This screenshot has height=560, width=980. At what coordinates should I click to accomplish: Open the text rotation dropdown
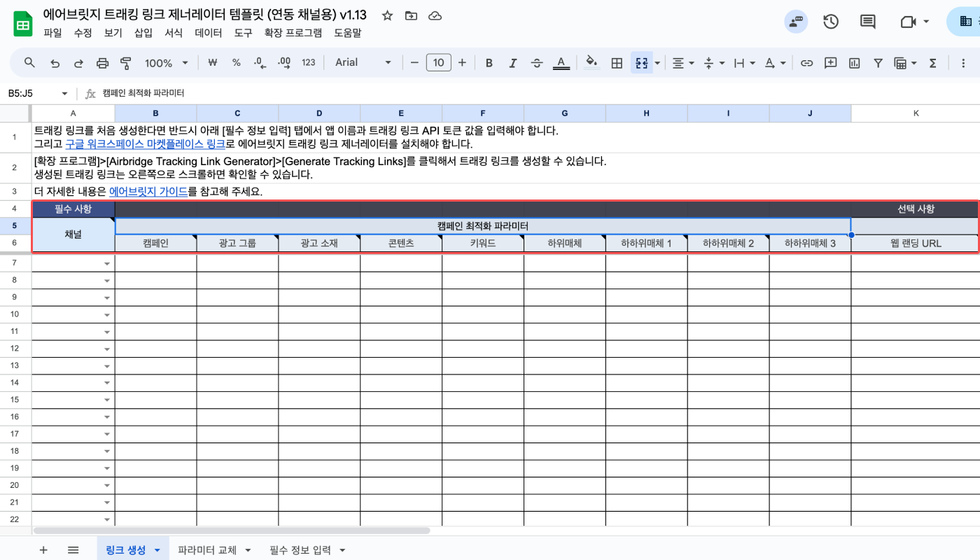[x=774, y=63]
